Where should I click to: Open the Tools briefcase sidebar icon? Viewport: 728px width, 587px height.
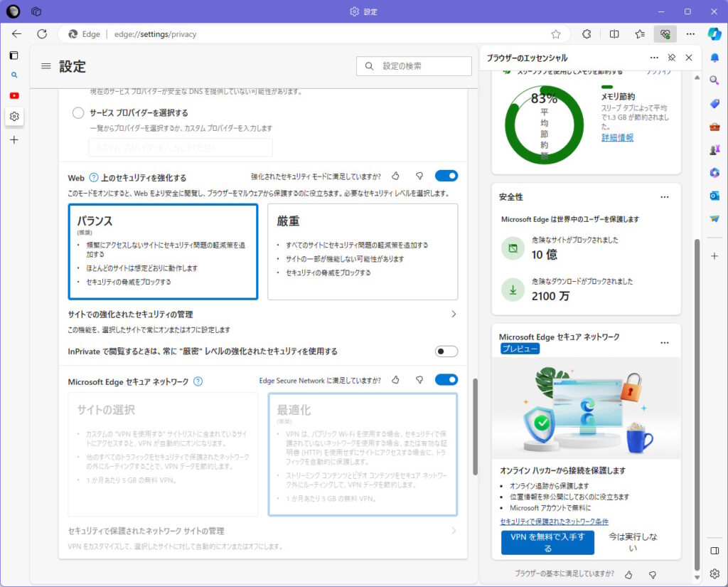[x=714, y=127]
